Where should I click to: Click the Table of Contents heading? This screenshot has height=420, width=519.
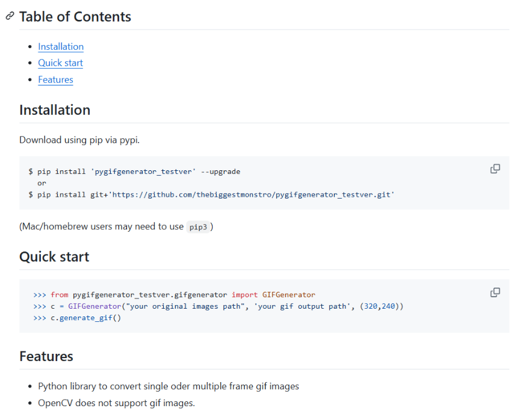pos(75,16)
